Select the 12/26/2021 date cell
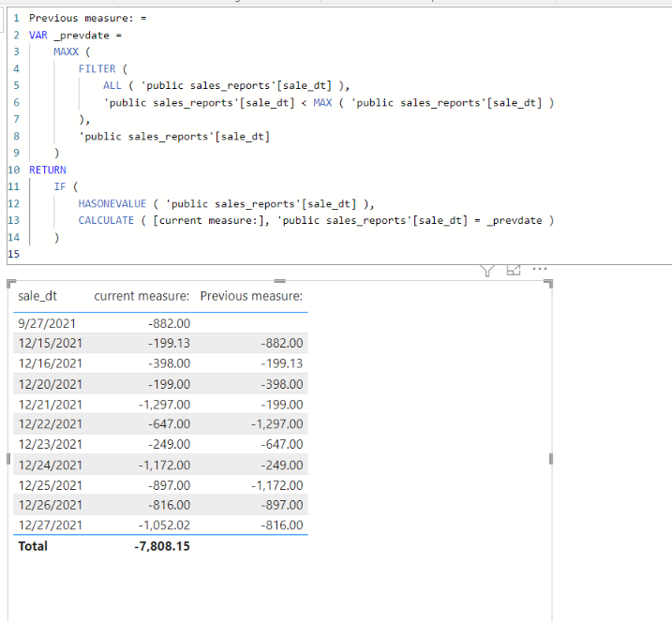 tap(51, 505)
